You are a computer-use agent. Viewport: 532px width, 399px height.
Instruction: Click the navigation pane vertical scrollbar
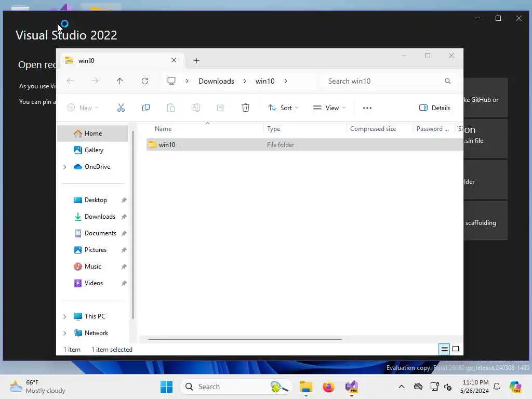tap(133, 224)
